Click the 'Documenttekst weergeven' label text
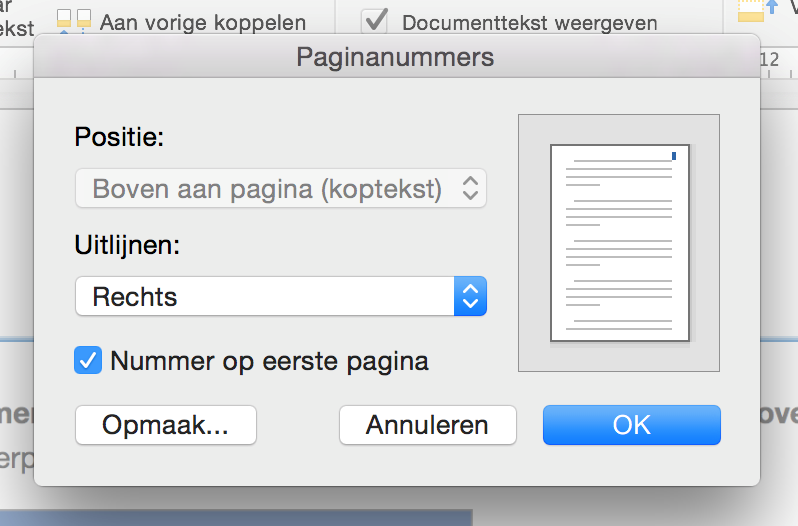798x526 pixels. [530, 23]
